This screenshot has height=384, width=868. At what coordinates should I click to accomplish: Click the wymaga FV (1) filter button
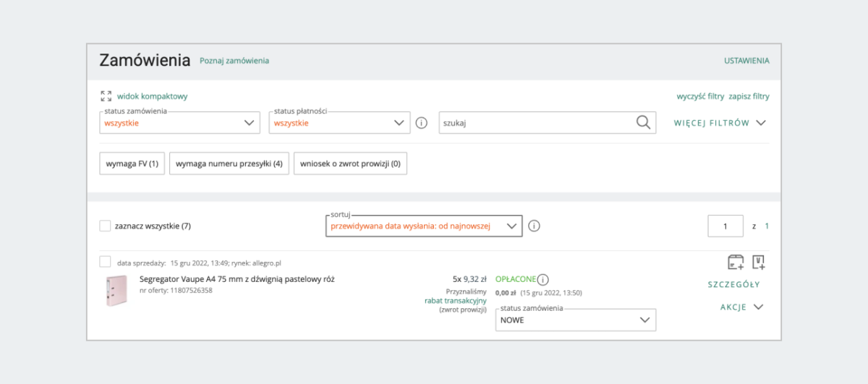click(x=132, y=163)
